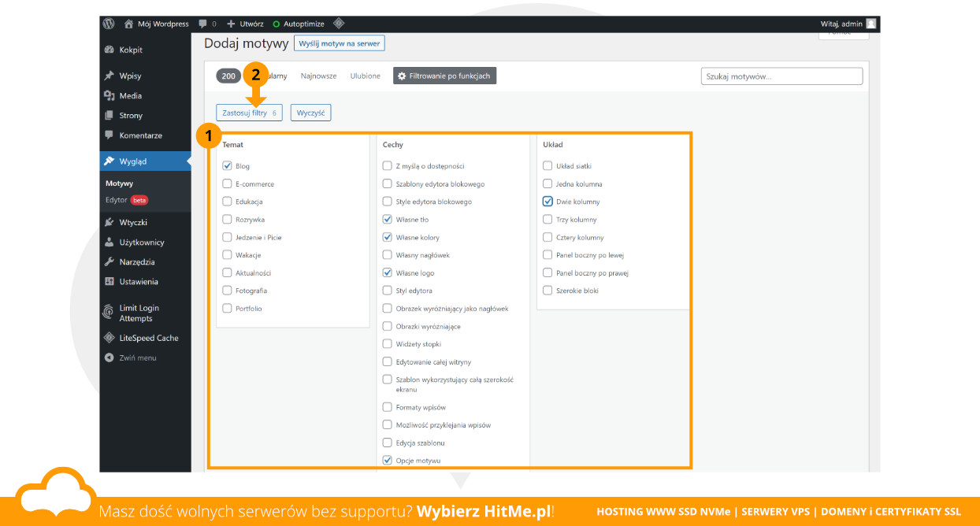This screenshot has height=526, width=980.
Task: Switch to Najnowsze tab
Action: pyautogui.click(x=318, y=76)
